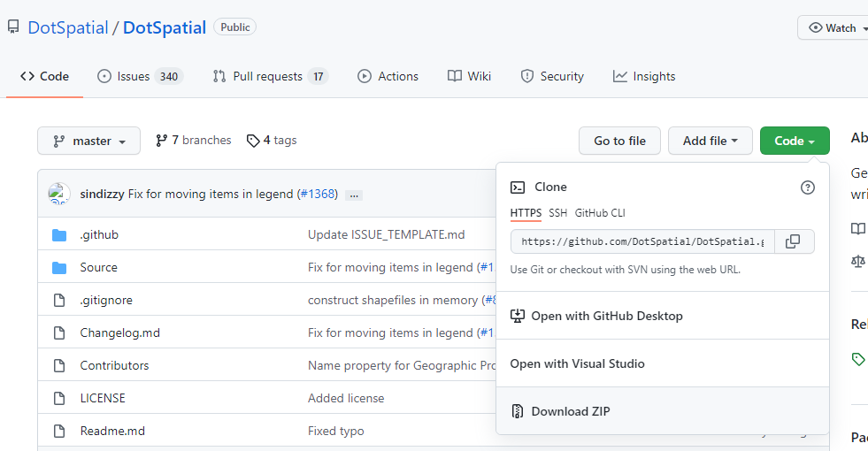Copy the clone URL to clipboard

pos(794,241)
